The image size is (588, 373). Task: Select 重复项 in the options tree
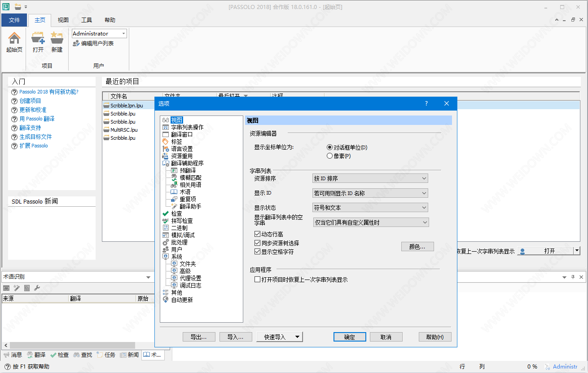[188, 199]
